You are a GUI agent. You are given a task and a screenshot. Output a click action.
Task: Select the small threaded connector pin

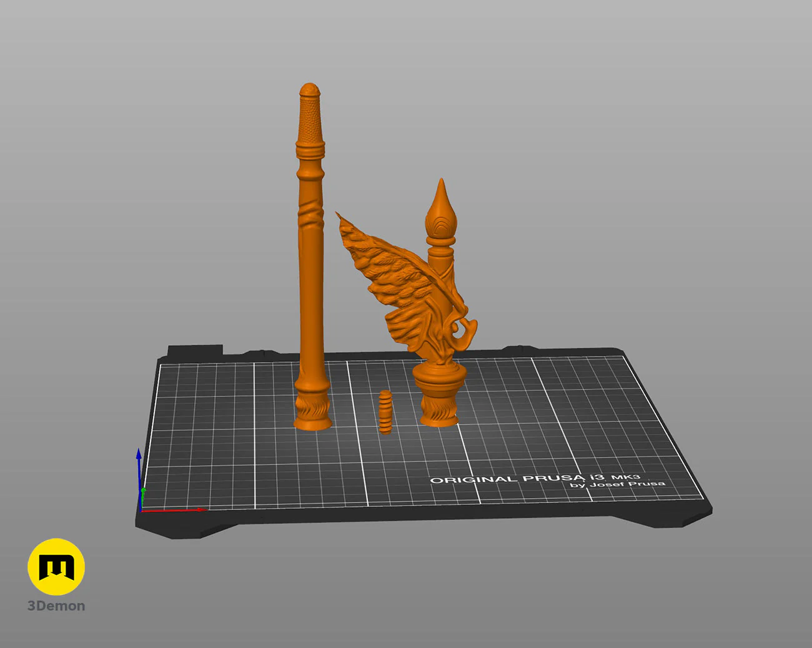click(x=385, y=411)
